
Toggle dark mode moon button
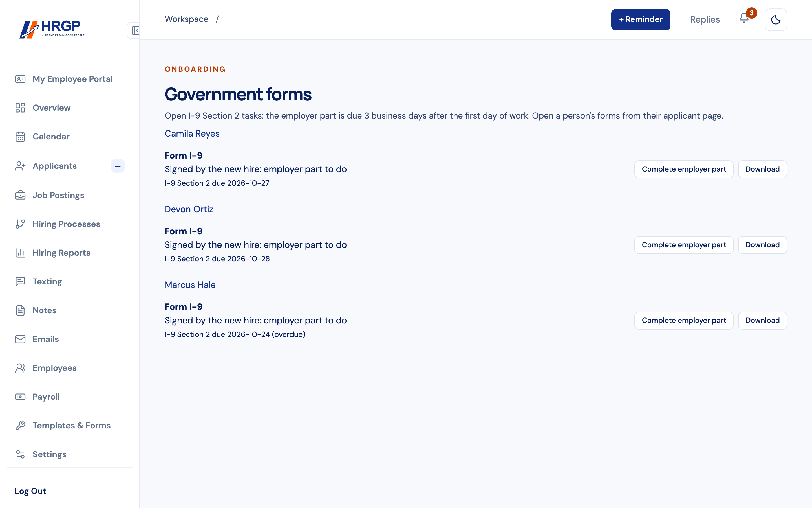coord(775,20)
